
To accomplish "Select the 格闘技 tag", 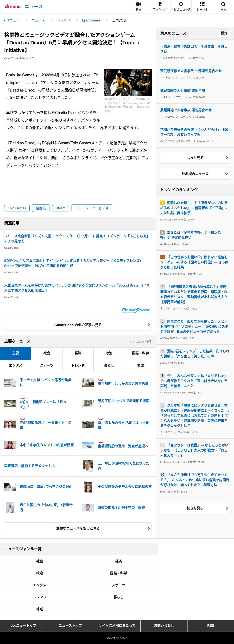I will (x=41, y=208).
